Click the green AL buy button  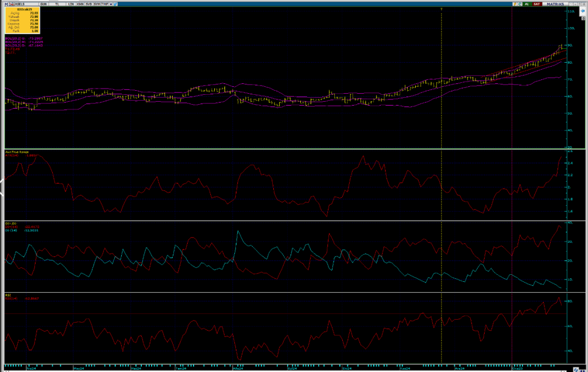point(527,4)
